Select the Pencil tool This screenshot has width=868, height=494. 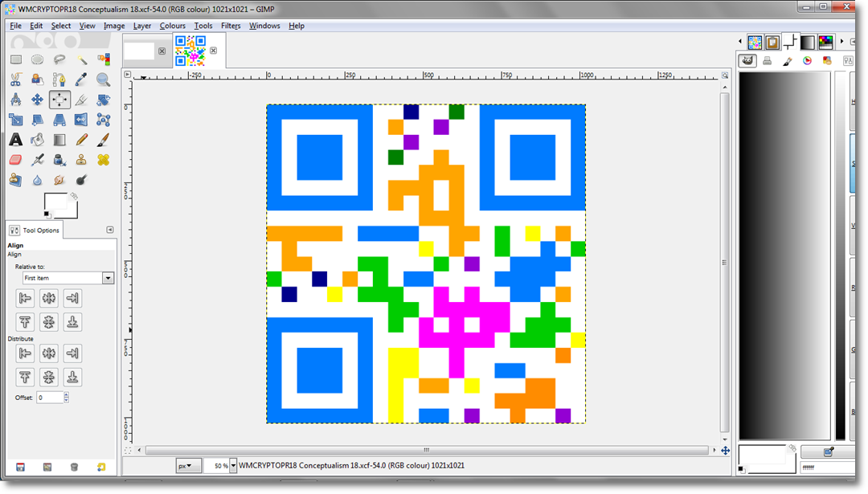81,140
